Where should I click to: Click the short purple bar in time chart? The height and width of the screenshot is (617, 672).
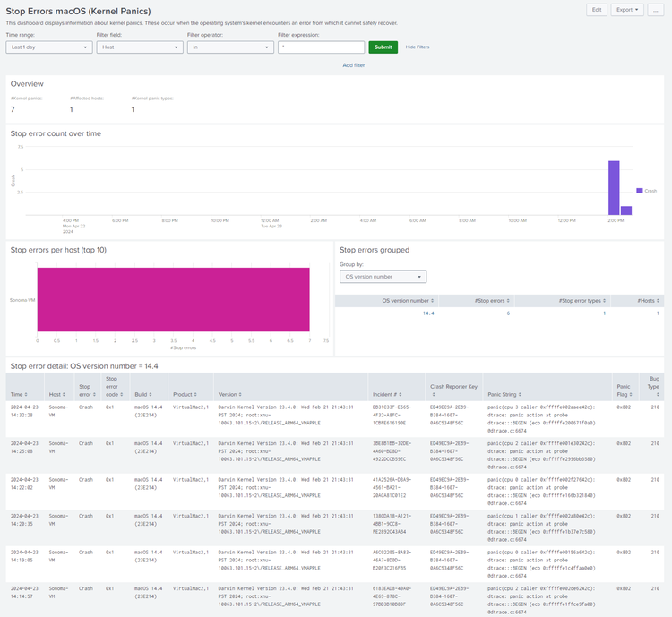pyautogui.click(x=626, y=210)
